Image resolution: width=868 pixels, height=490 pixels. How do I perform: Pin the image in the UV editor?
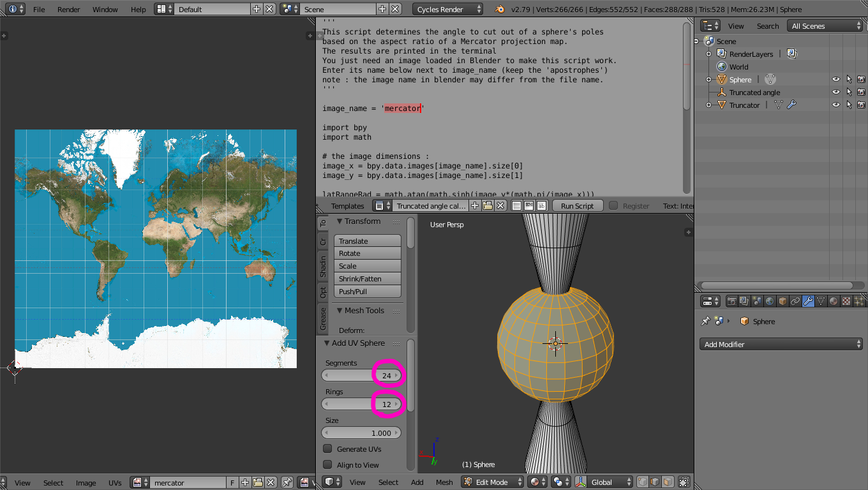click(x=287, y=482)
